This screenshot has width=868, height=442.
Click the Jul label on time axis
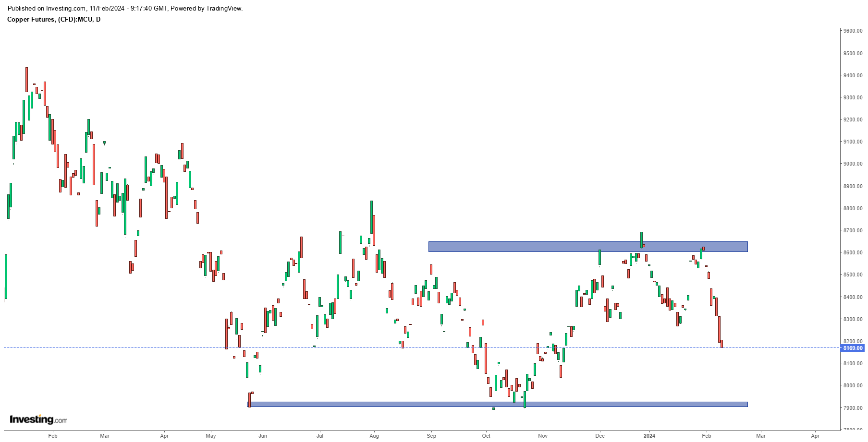(x=319, y=436)
